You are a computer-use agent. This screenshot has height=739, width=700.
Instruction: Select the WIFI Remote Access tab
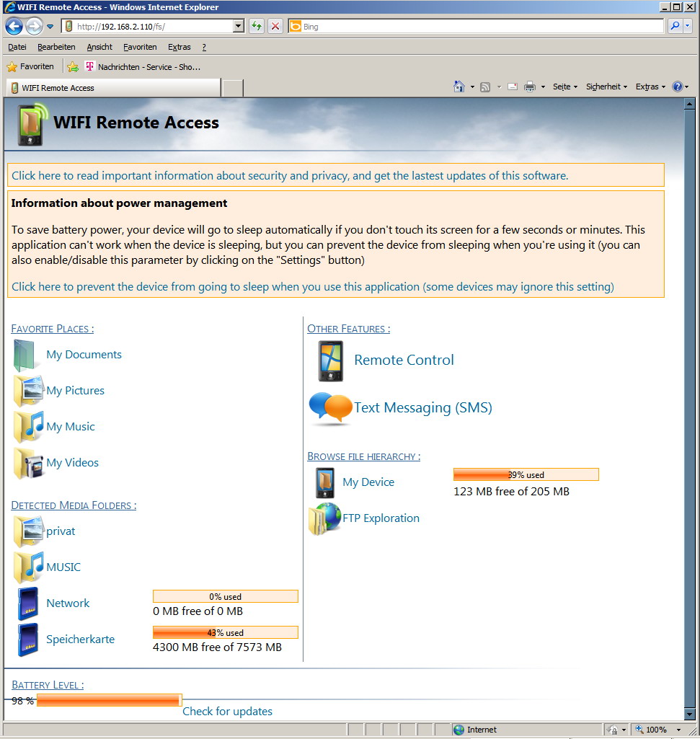point(113,88)
